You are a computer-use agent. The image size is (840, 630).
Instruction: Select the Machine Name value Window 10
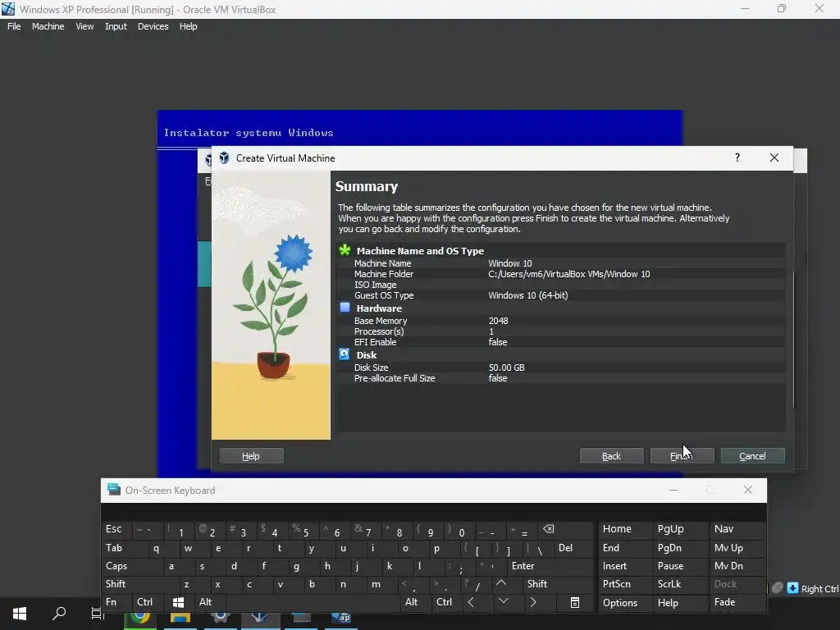point(510,263)
